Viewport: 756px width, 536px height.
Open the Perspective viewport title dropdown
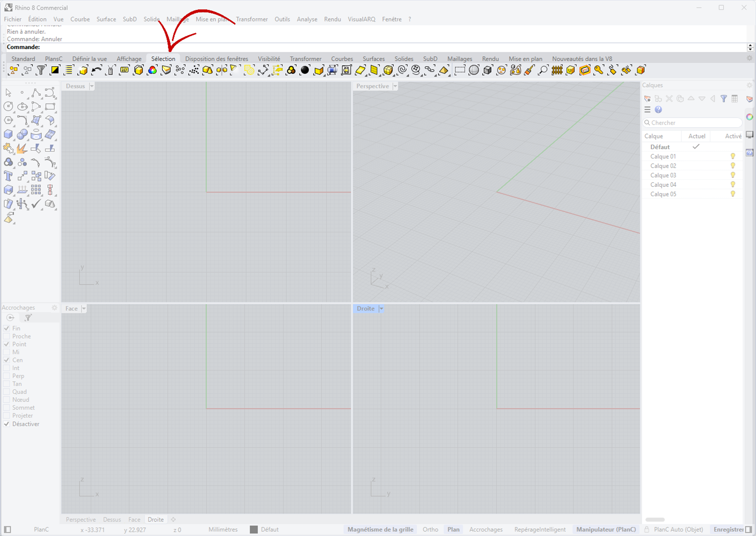click(x=395, y=86)
